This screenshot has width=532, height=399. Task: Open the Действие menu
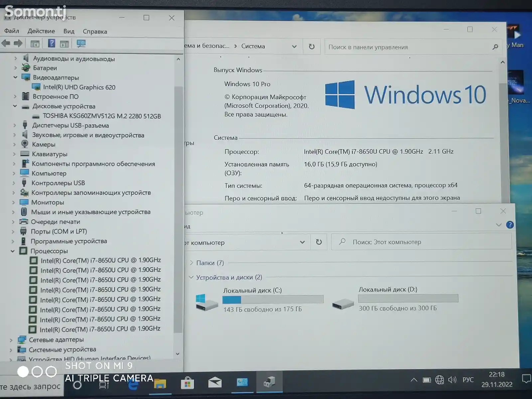coord(41,31)
